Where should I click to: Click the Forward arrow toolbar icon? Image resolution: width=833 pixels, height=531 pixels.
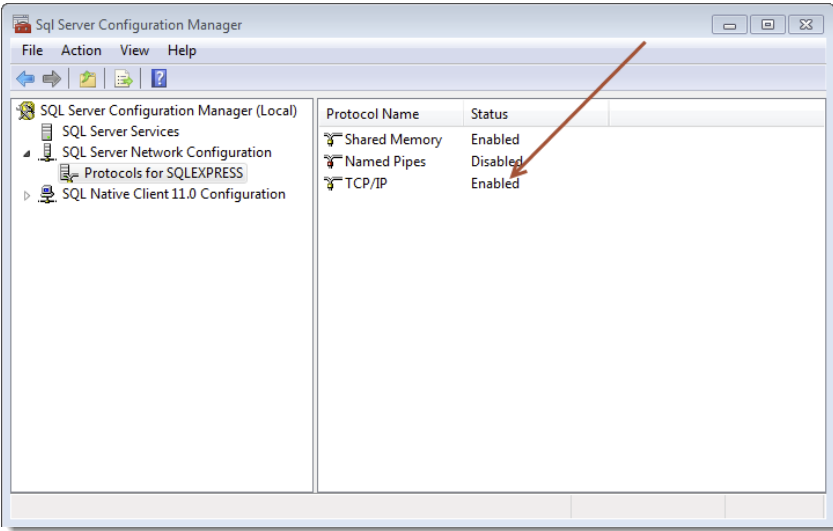tap(52, 79)
